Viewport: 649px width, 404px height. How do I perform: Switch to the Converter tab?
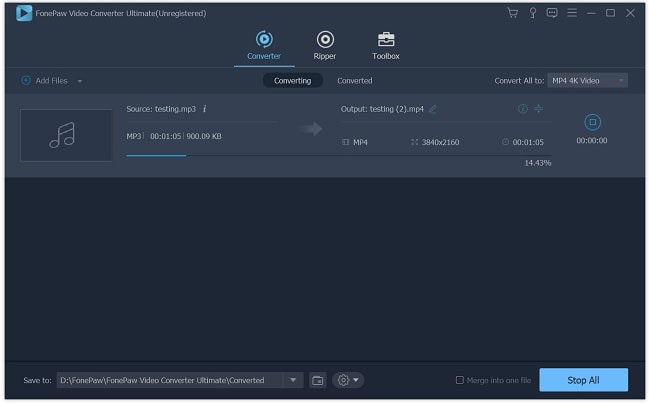click(x=264, y=46)
